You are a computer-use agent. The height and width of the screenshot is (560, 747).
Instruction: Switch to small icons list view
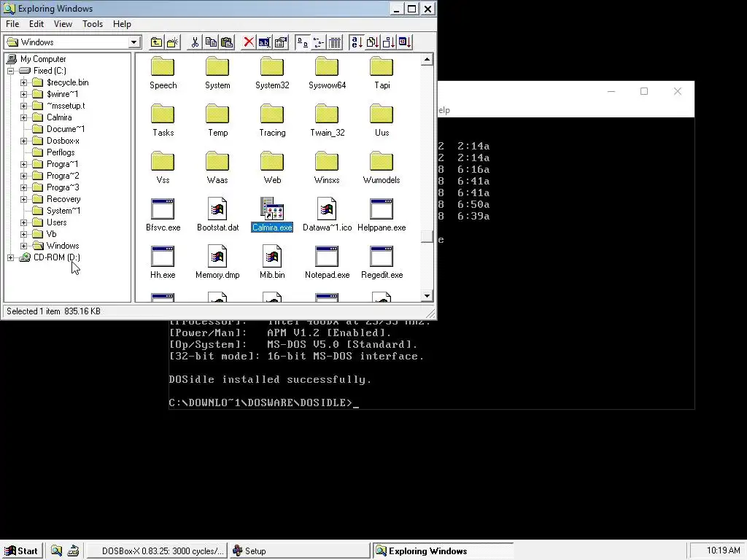point(318,42)
